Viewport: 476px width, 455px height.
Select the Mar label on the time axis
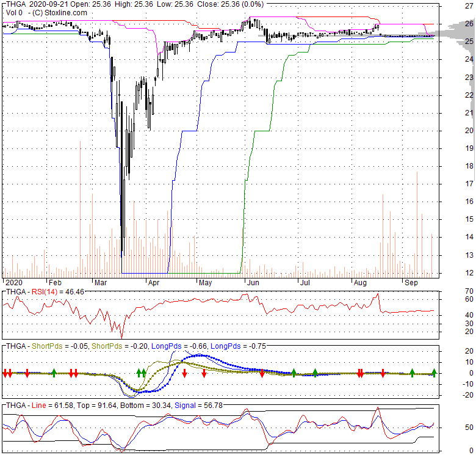click(x=101, y=283)
